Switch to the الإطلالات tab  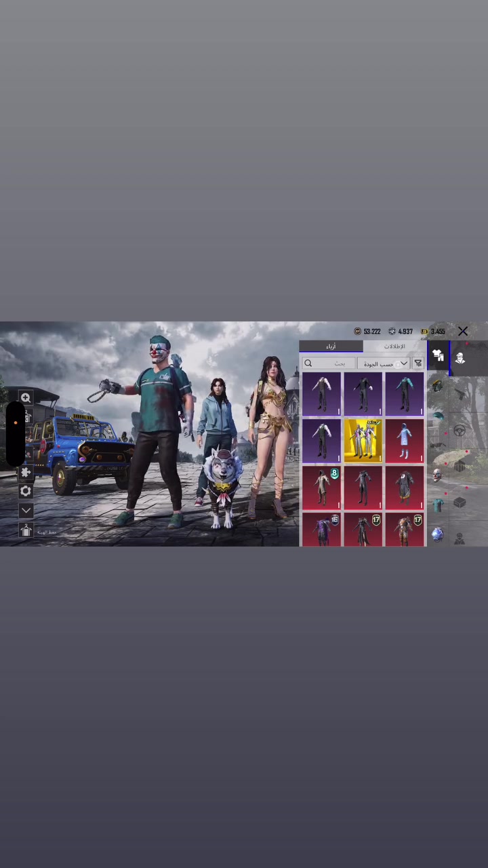394,347
